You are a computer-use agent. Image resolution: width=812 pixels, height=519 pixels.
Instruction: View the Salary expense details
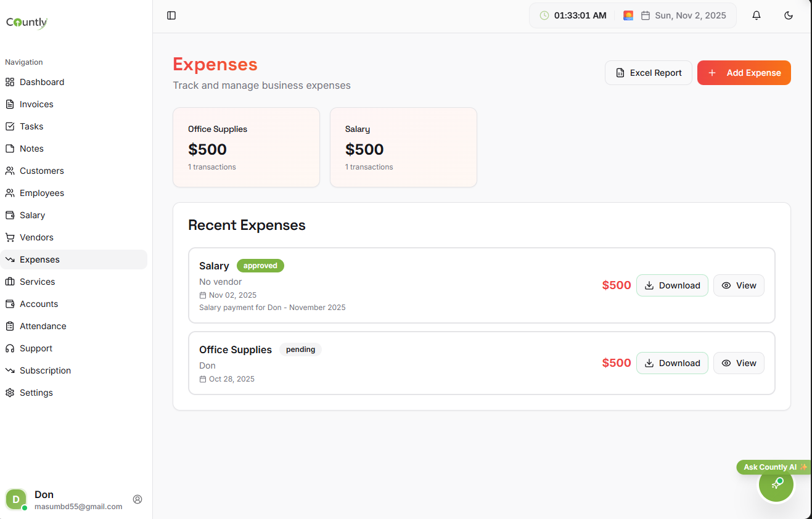tap(739, 285)
